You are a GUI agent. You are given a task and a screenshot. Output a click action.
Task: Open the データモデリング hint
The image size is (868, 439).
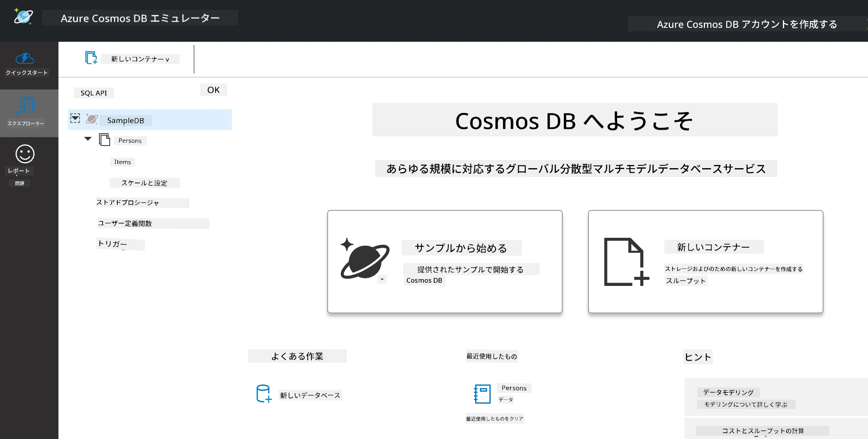728,392
